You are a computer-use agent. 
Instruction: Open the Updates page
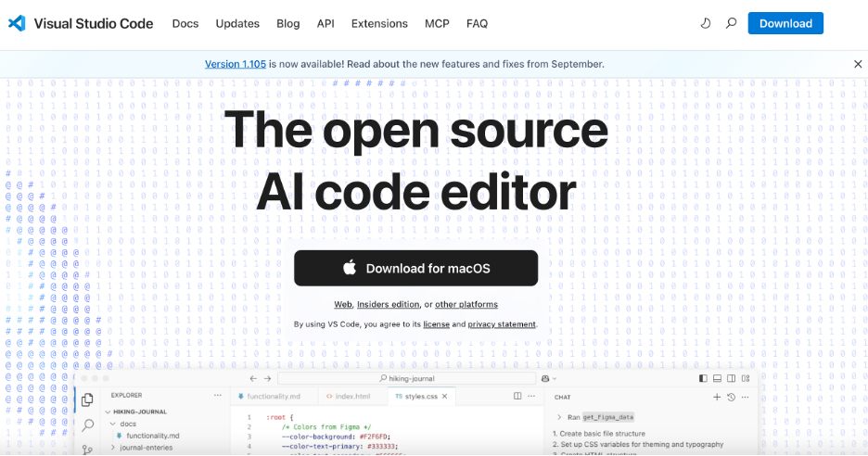(x=237, y=24)
